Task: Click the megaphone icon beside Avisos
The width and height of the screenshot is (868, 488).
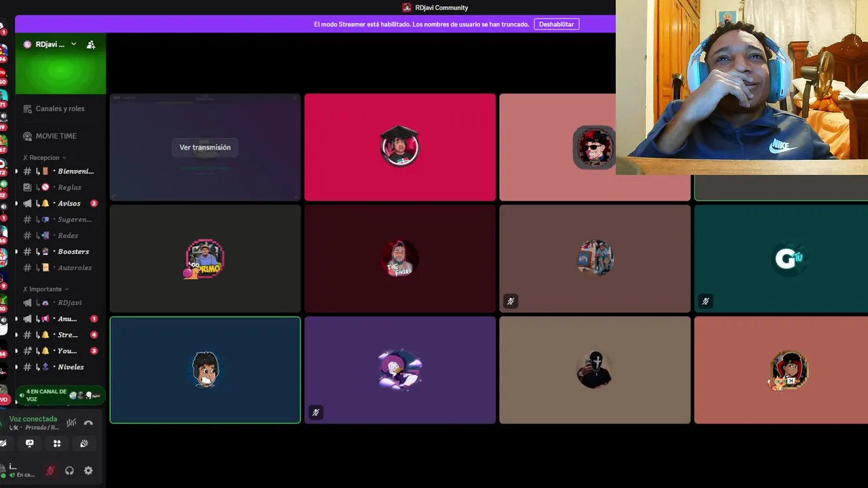Action: coord(28,203)
